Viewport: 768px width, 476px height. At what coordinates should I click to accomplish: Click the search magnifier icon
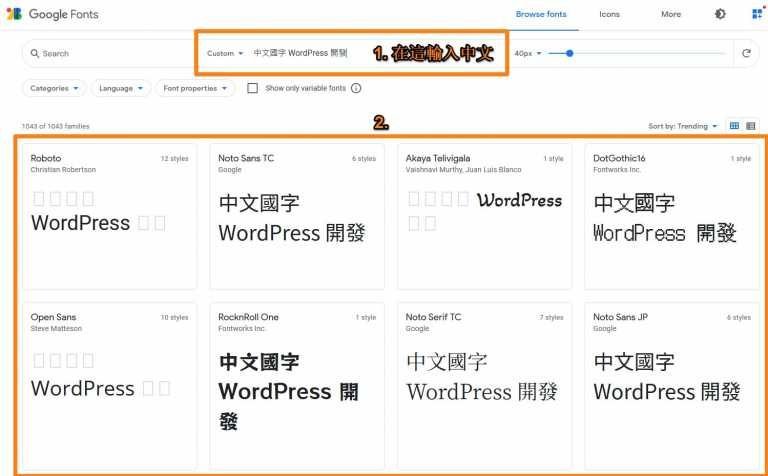34,54
